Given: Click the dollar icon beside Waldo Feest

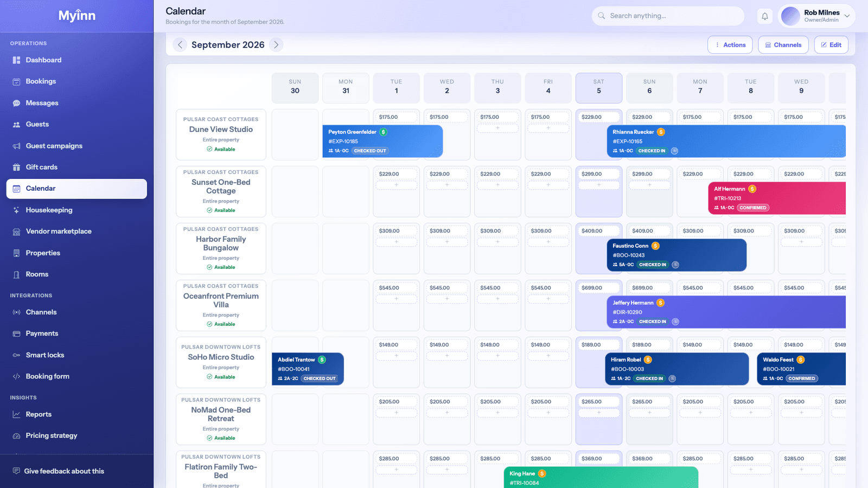Looking at the screenshot, I should (x=800, y=360).
